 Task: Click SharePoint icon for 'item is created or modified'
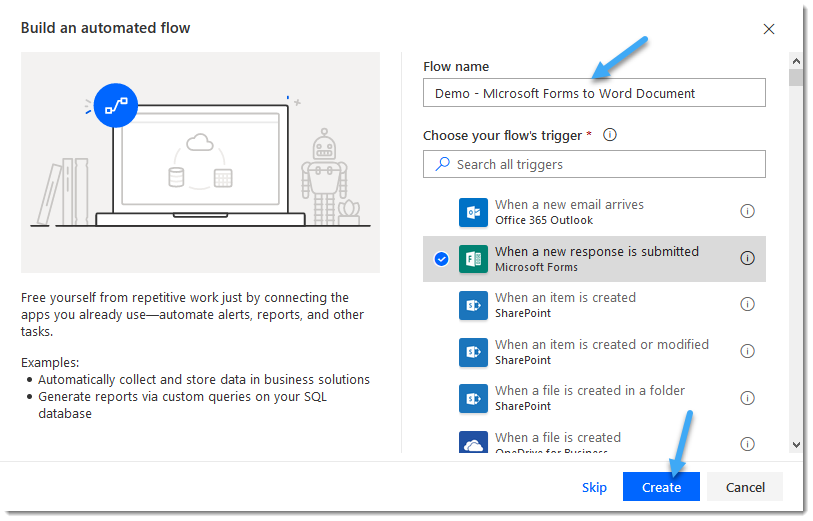[473, 352]
